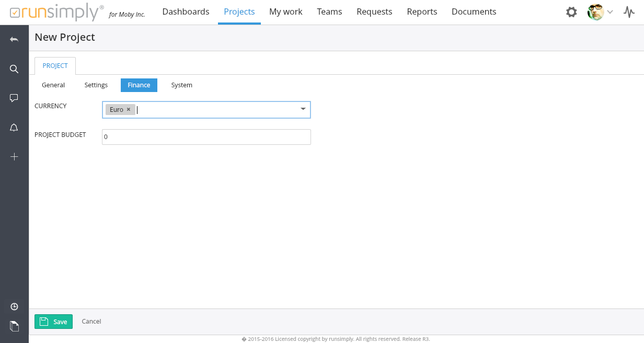Click the back arrow sidebar icon
The width and height of the screenshot is (644, 343).
(14, 40)
